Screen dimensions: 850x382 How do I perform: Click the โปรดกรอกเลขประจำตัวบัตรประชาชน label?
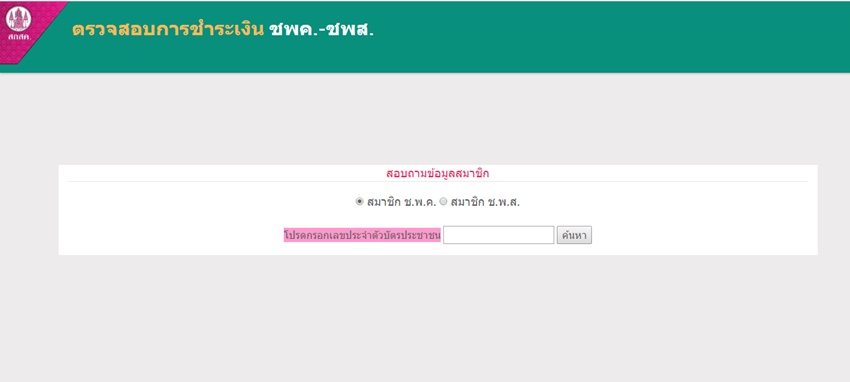pos(362,236)
